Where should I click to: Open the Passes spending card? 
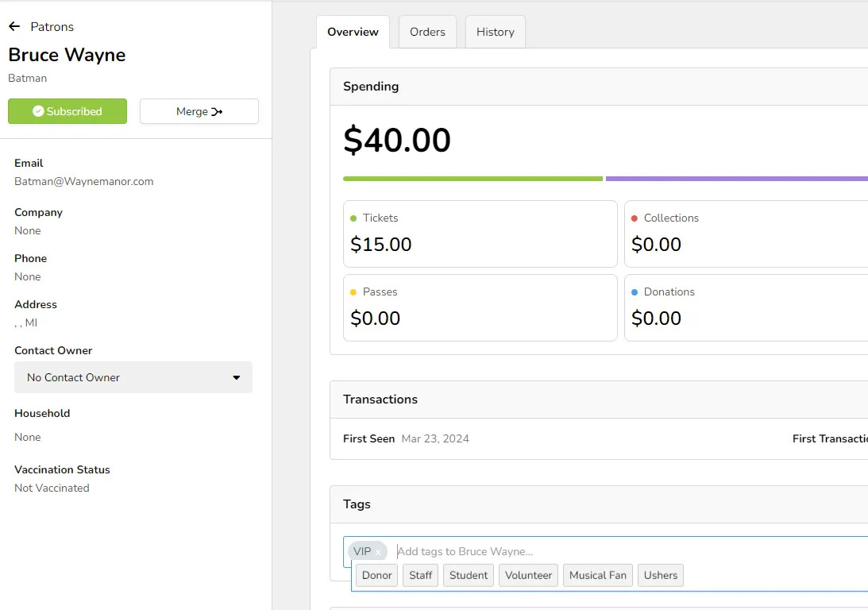point(480,307)
